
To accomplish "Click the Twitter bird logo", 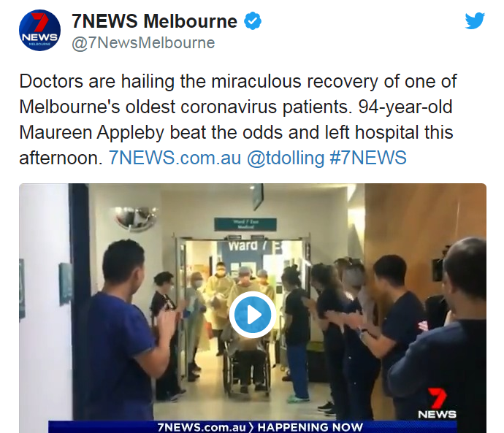I will (x=475, y=21).
